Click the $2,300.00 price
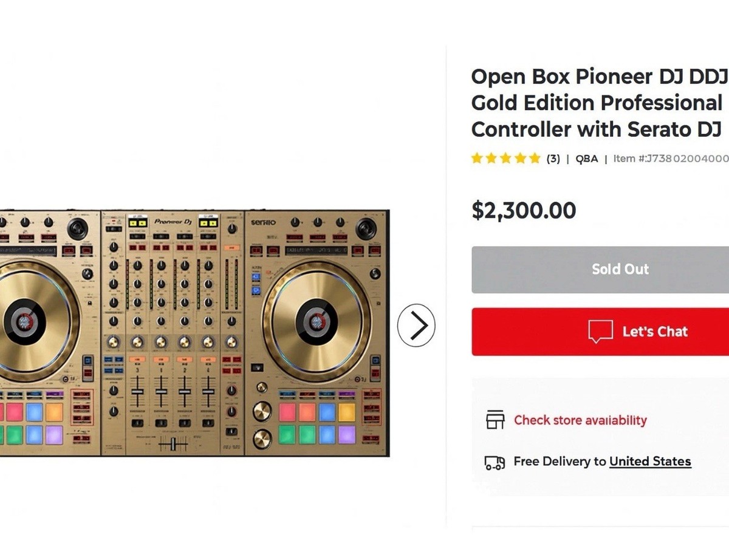 [524, 211]
